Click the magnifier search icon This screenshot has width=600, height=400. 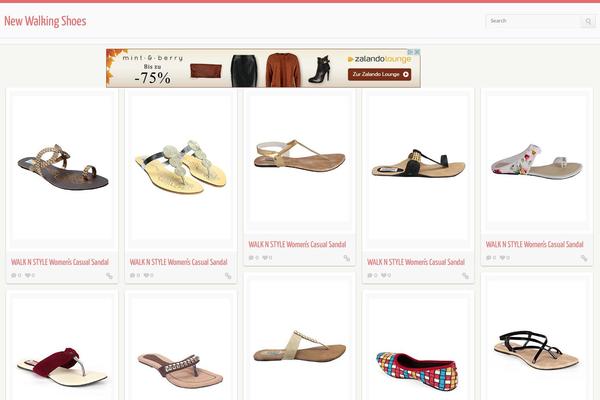(588, 21)
